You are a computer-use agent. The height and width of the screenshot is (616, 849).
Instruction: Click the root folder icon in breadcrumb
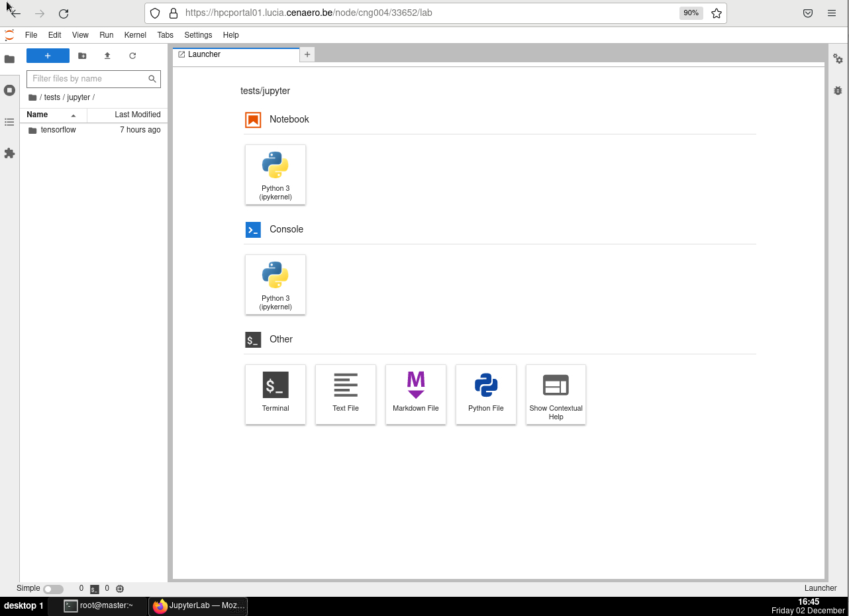(32, 97)
